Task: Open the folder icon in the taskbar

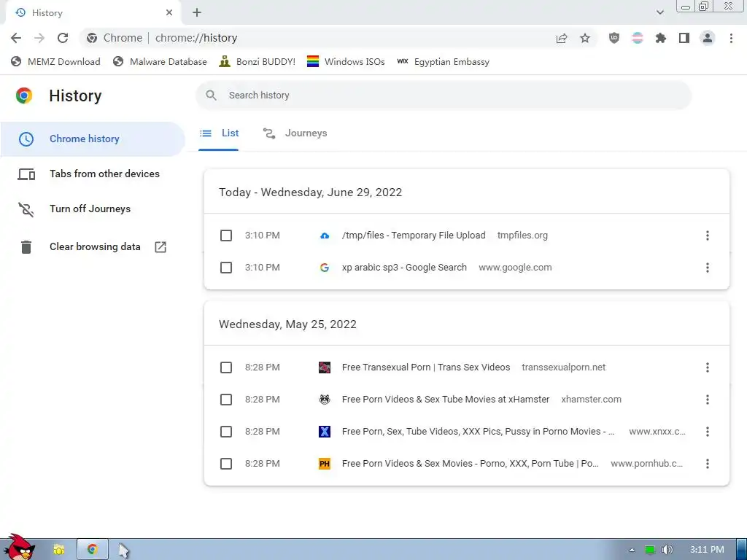Action: [x=59, y=550]
